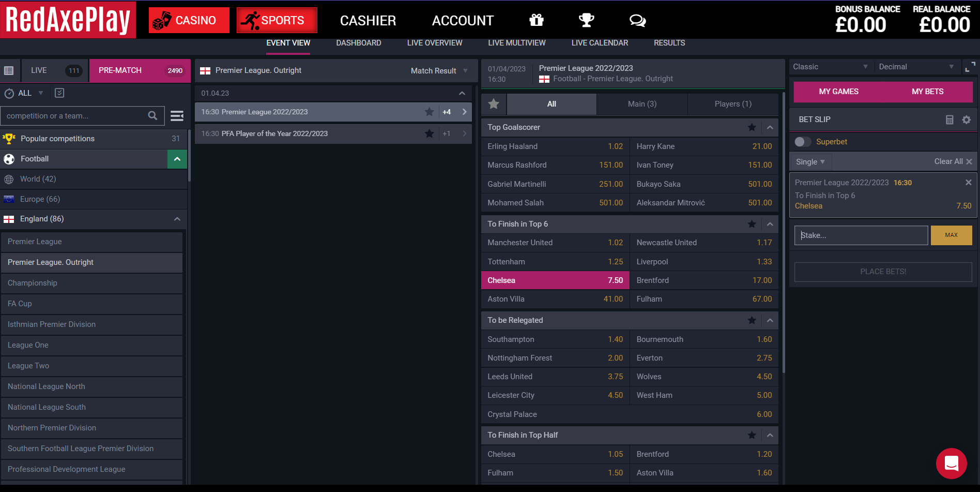Viewport: 980px width, 492px height.
Task: Open the Match Result dropdown
Action: (439, 71)
